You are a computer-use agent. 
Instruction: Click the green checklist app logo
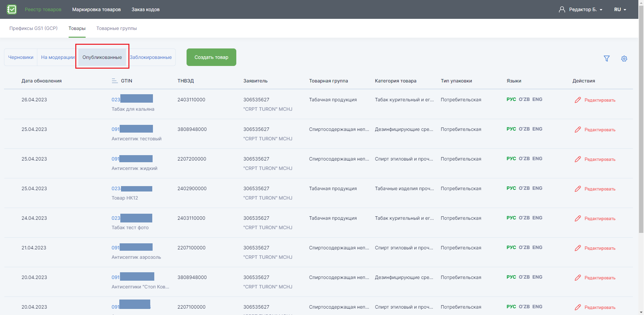pyautogui.click(x=12, y=9)
